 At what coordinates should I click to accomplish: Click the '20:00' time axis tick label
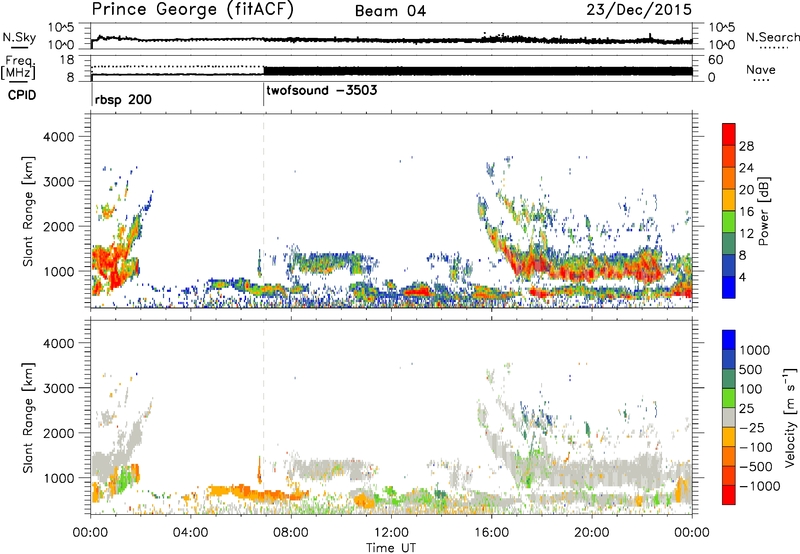(591, 533)
